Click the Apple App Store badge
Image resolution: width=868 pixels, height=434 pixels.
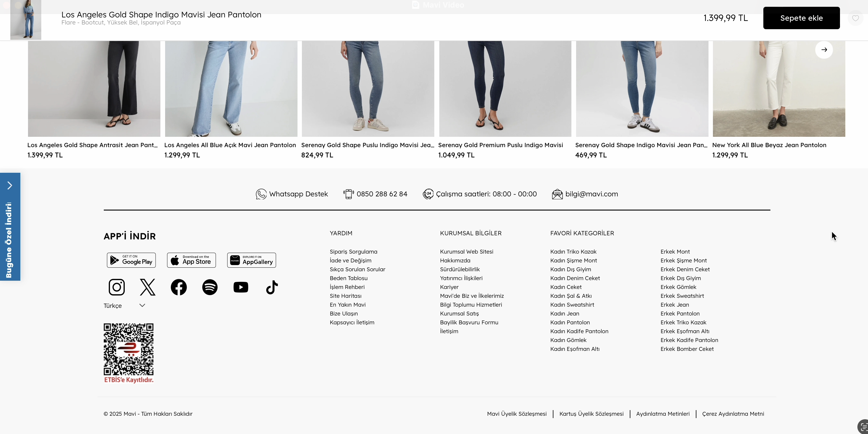(x=191, y=260)
